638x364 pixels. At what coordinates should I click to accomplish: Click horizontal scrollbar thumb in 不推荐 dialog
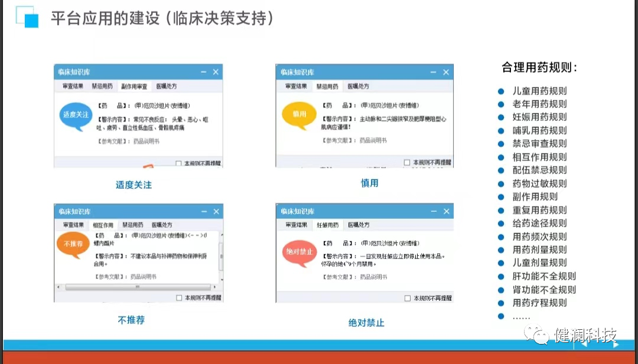[x=138, y=287]
